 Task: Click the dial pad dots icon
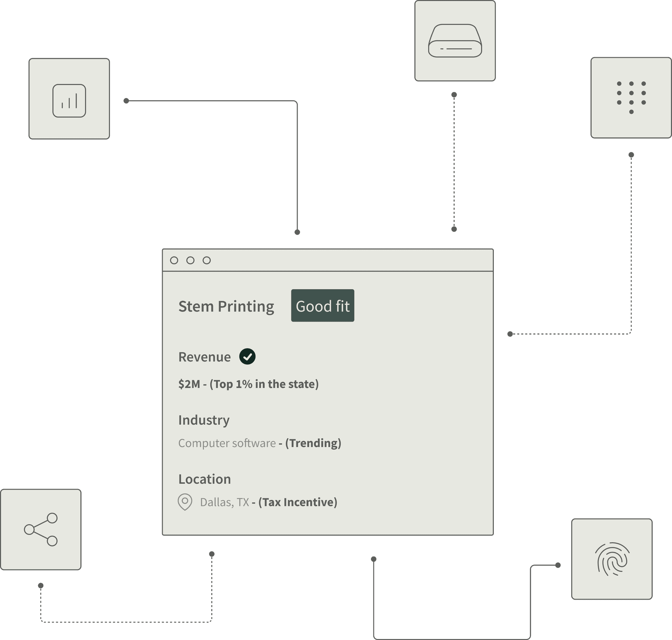click(631, 97)
